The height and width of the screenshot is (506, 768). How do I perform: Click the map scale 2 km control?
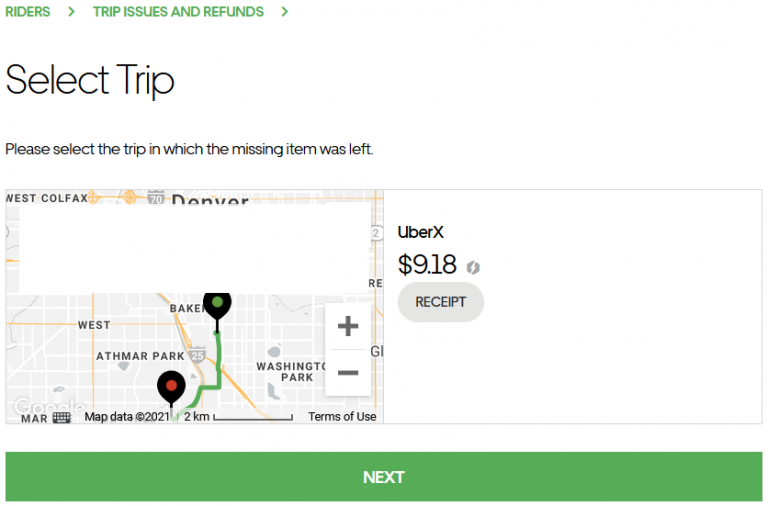coord(238,417)
